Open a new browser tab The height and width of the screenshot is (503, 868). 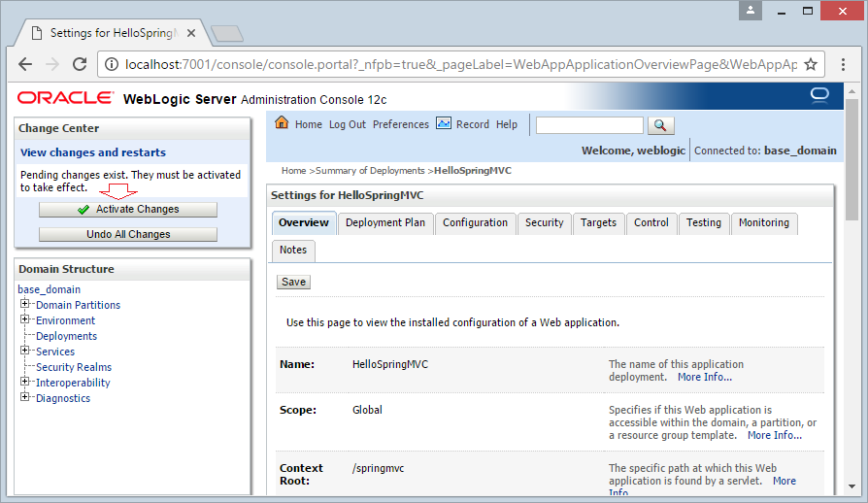227,34
